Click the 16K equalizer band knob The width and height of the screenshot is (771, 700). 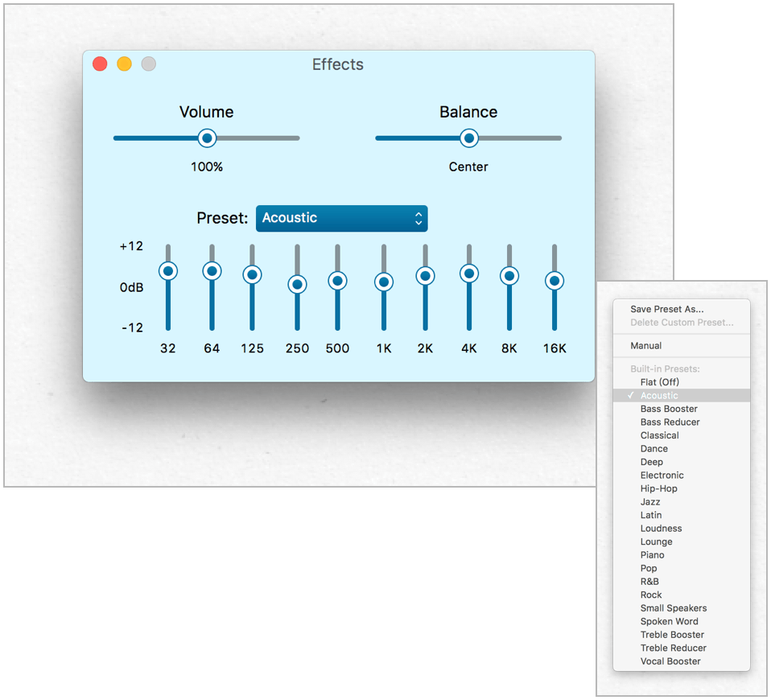click(x=555, y=281)
